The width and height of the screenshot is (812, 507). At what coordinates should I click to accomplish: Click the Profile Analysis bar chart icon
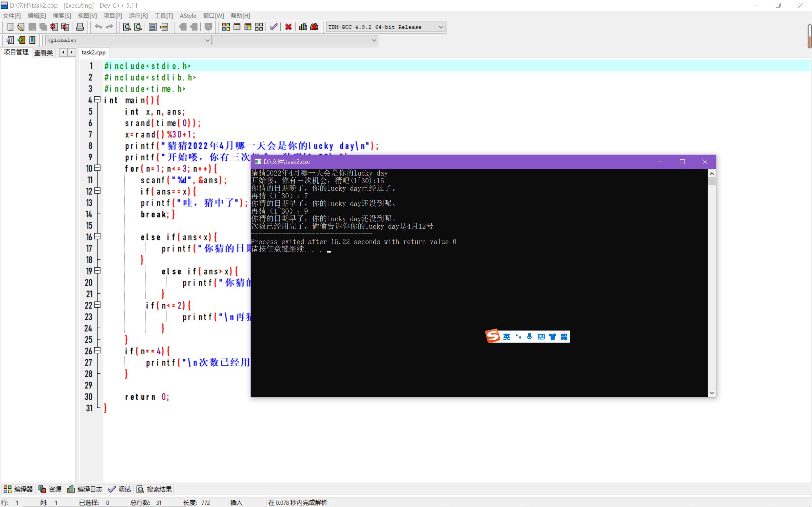[303, 27]
